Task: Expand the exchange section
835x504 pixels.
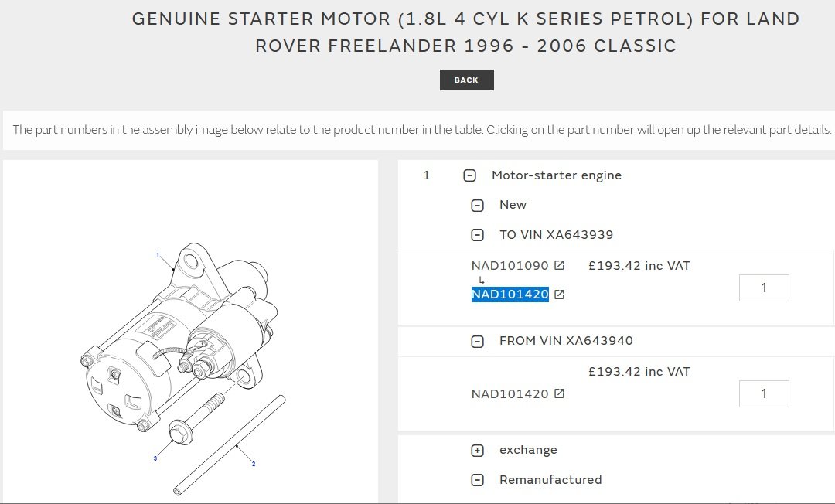Action: (x=478, y=451)
